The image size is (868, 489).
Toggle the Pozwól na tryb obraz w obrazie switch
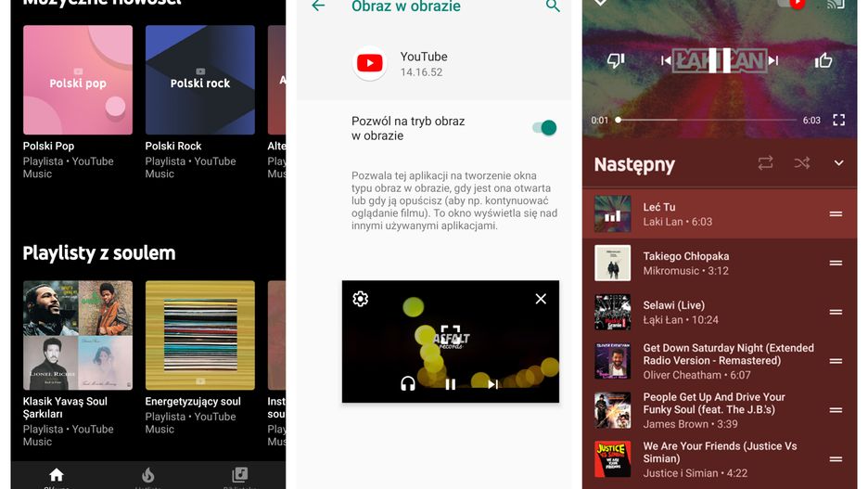coord(544,128)
